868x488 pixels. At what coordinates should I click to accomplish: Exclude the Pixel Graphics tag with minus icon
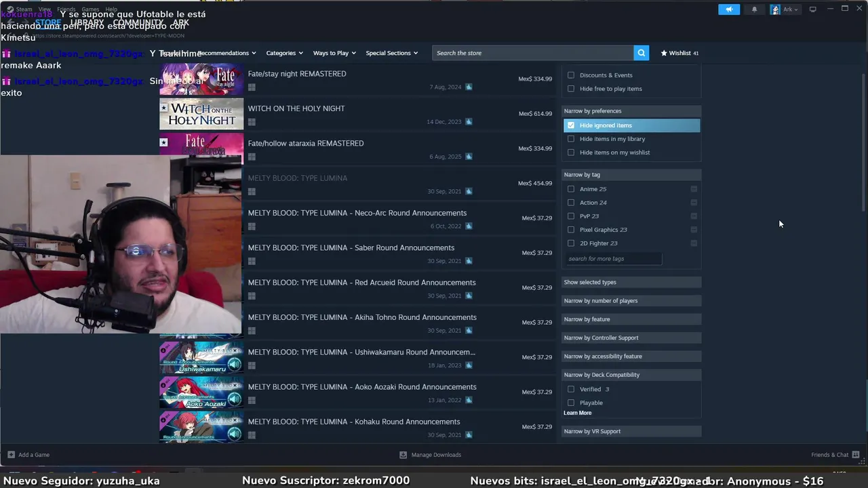(x=694, y=230)
